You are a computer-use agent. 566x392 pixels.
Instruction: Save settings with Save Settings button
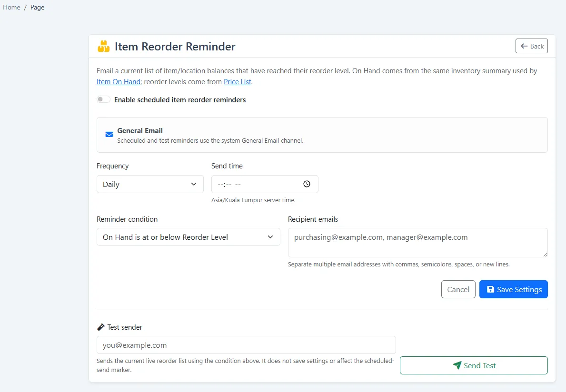click(x=513, y=289)
